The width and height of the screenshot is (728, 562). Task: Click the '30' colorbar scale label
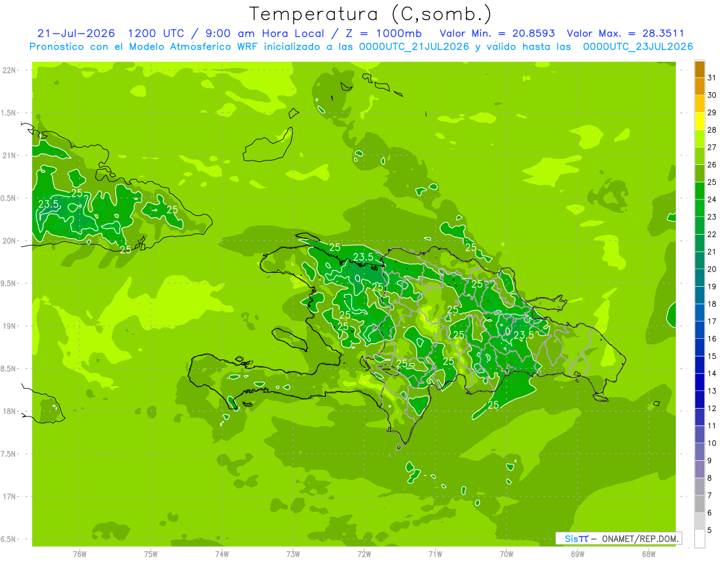tap(712, 95)
